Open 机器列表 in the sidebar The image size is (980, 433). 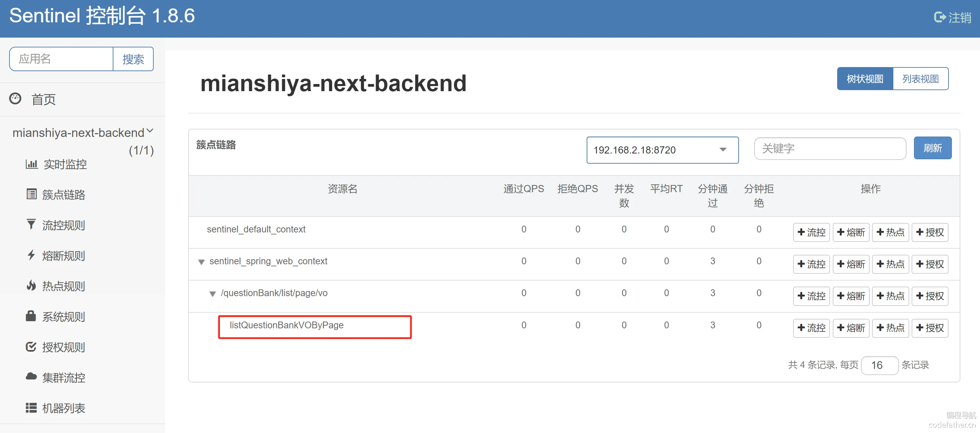pyautogui.click(x=63, y=408)
